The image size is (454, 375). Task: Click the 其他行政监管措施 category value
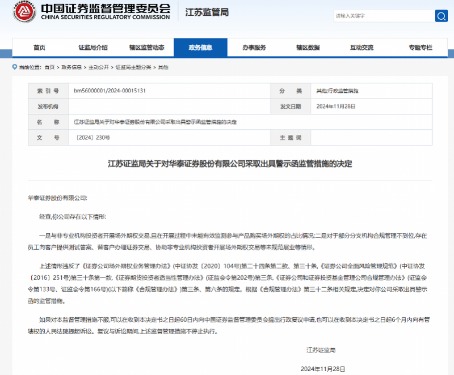(337, 91)
